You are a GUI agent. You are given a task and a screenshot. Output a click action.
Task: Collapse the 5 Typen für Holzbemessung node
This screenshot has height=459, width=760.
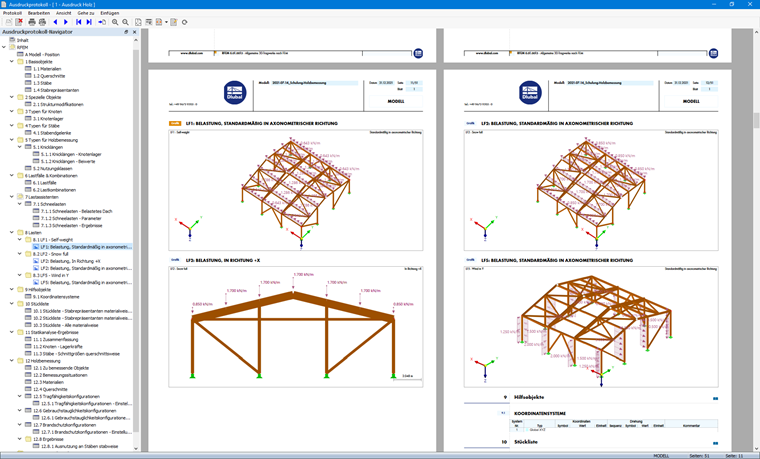(12, 140)
